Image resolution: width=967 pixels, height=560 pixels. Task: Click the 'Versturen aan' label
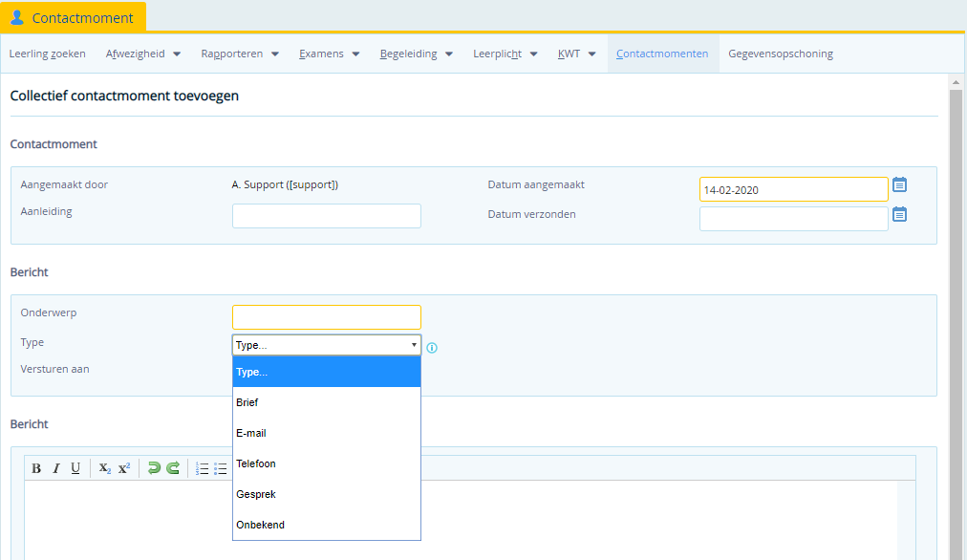[54, 369]
